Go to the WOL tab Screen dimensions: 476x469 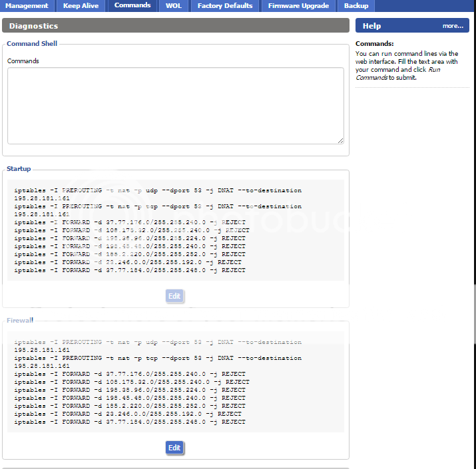pos(173,6)
